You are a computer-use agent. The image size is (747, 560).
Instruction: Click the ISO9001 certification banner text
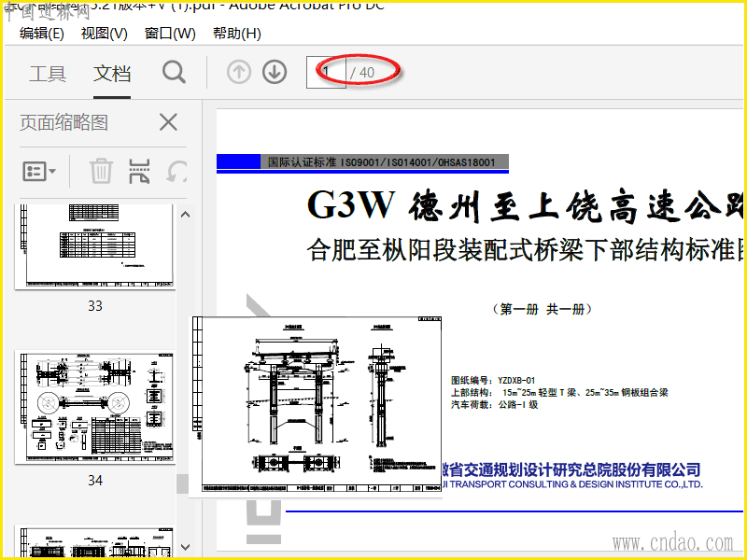pos(382,162)
